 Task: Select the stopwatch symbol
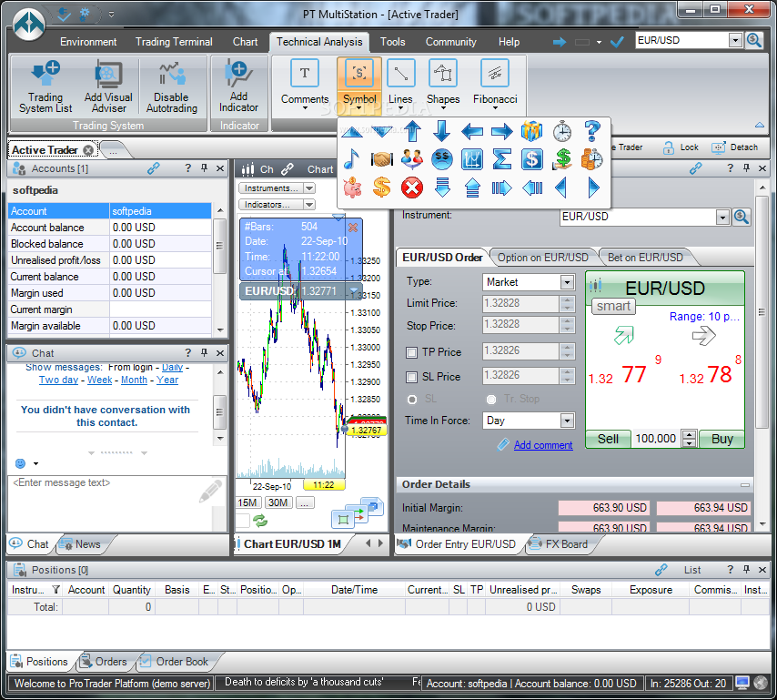click(x=562, y=131)
